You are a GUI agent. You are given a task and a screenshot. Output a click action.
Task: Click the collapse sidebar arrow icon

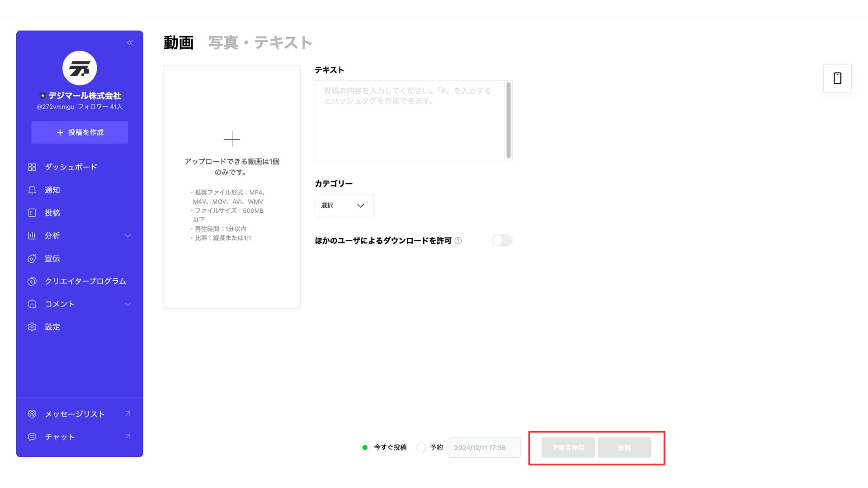[130, 43]
